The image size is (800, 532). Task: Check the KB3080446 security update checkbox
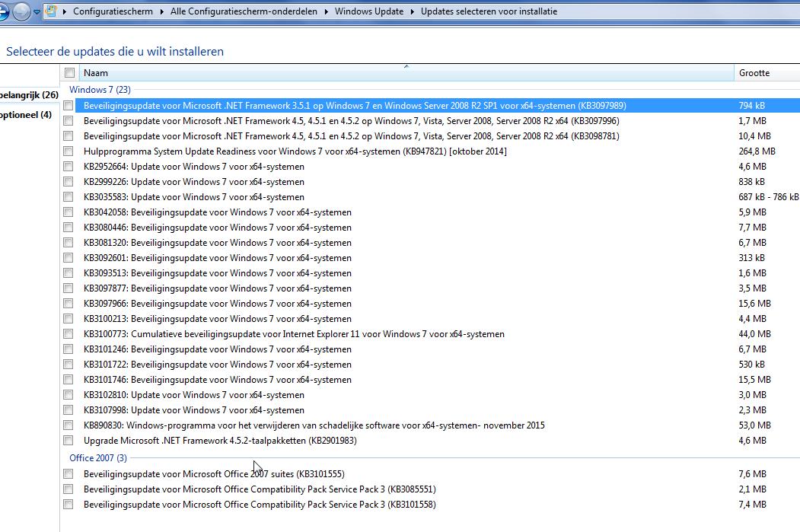[x=69, y=228]
